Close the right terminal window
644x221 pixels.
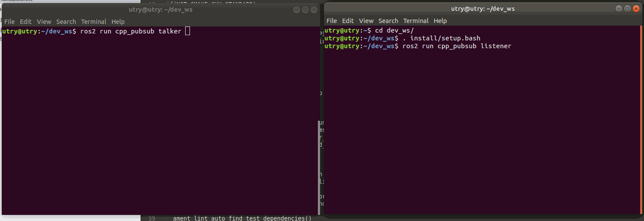click(x=636, y=9)
